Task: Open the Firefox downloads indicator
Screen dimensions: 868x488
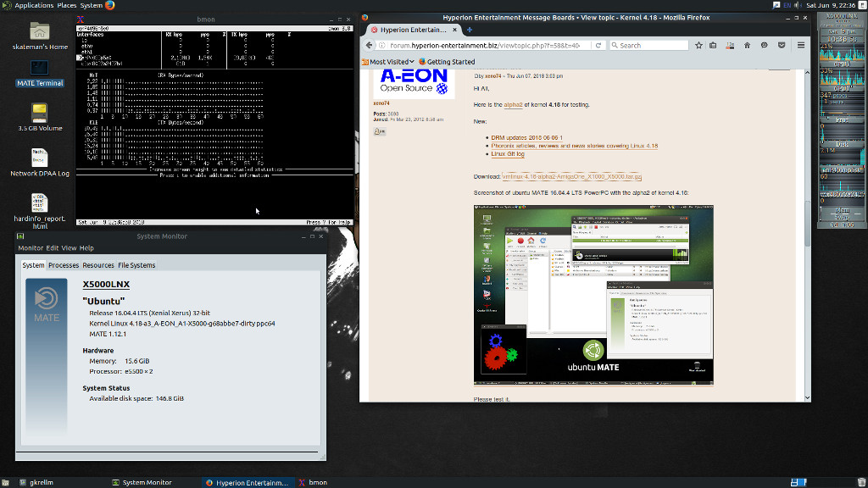Action: (x=730, y=46)
